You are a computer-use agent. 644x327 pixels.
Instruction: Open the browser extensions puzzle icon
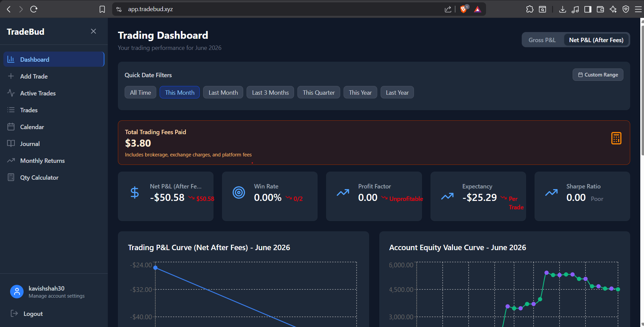[530, 9]
